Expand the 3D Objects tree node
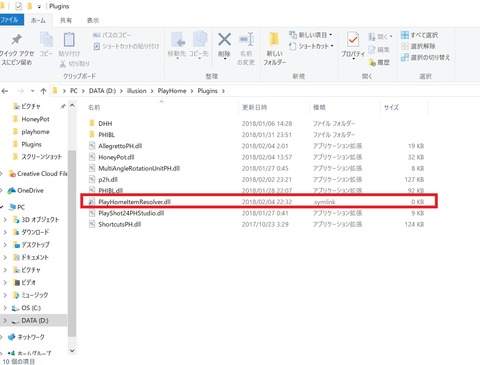The width and height of the screenshot is (480, 365). coord(5,220)
